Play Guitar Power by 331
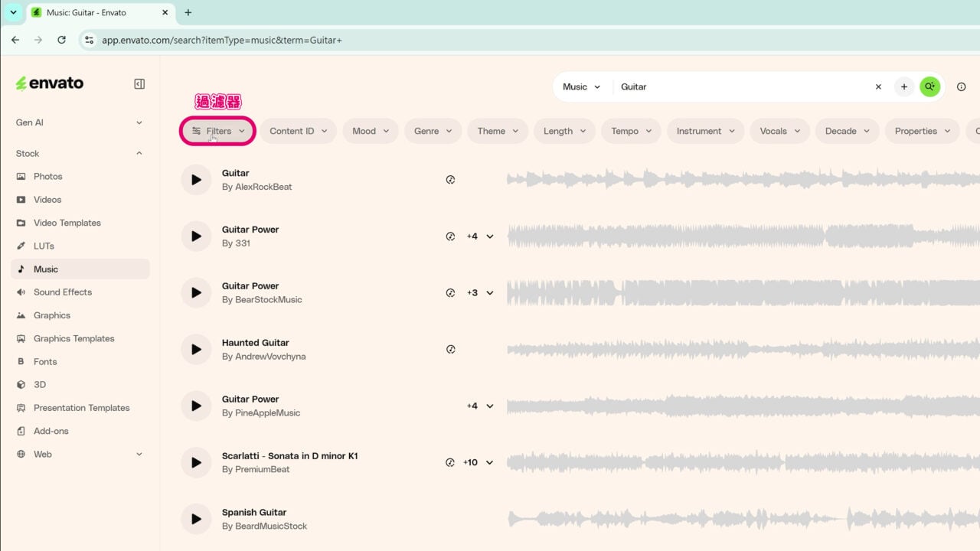980x551 pixels. [x=196, y=236]
